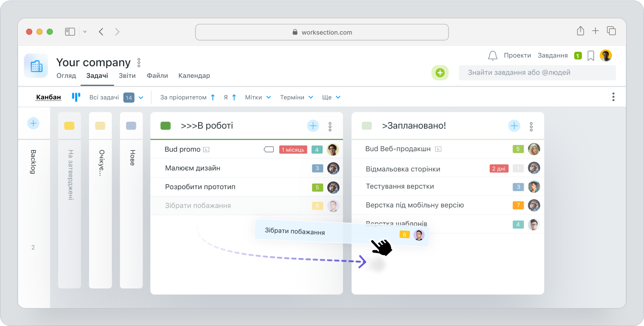
Task: Switch the board to Канбан view
Action: 48,97
